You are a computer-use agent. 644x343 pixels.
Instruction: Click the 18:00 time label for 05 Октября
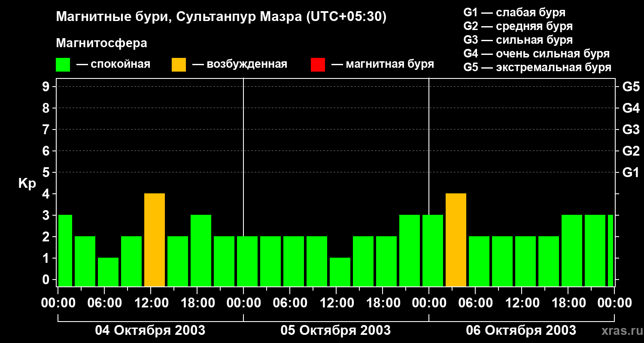point(383,303)
